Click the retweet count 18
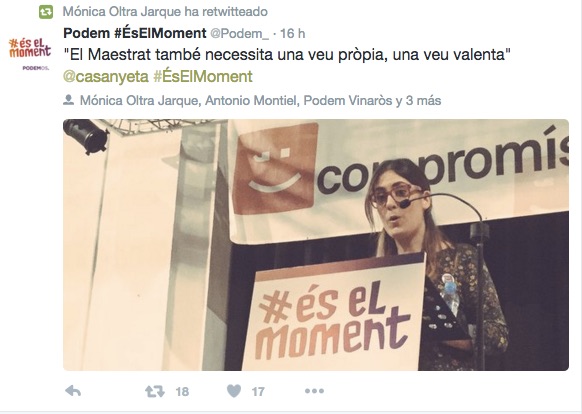Image resolution: width=582 pixels, height=414 pixels. (182, 392)
